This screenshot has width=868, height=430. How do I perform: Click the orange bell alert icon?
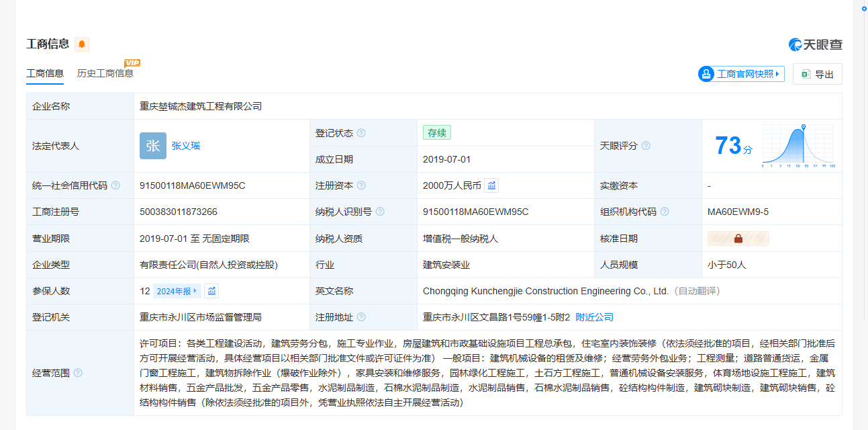82,44
